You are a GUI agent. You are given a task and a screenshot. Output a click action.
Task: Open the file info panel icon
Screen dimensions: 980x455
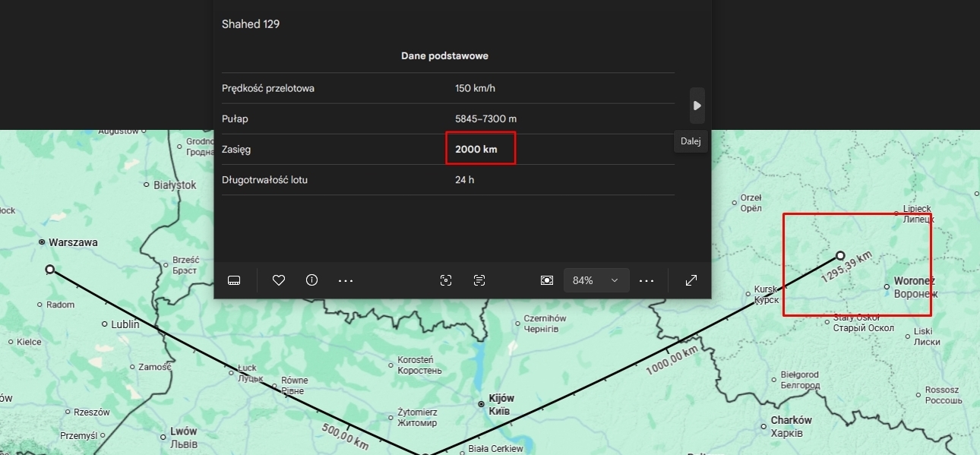311,280
